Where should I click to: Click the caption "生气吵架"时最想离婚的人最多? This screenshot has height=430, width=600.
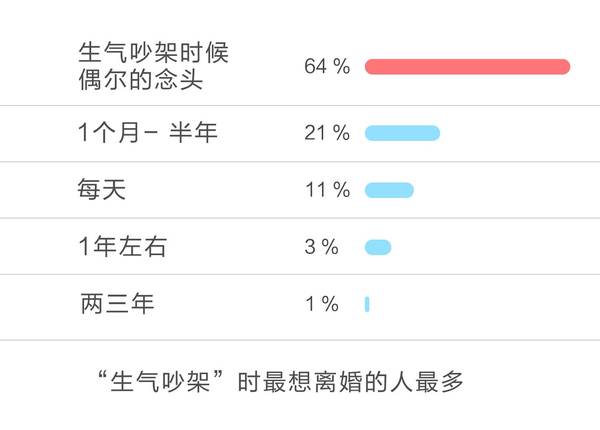[280, 381]
